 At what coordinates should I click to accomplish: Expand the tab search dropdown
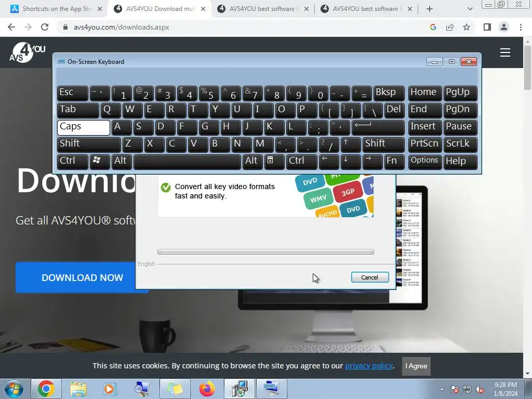(x=470, y=9)
